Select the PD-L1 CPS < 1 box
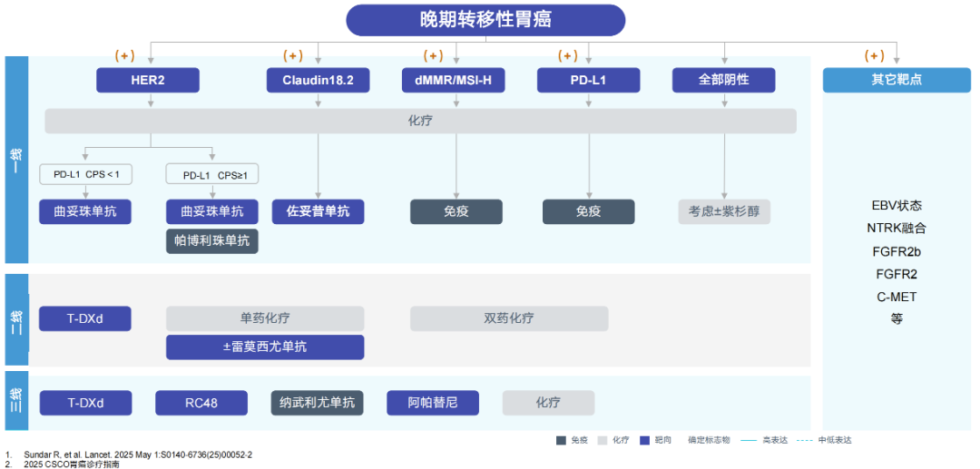Screen dimensions: 980x469 click(x=85, y=175)
